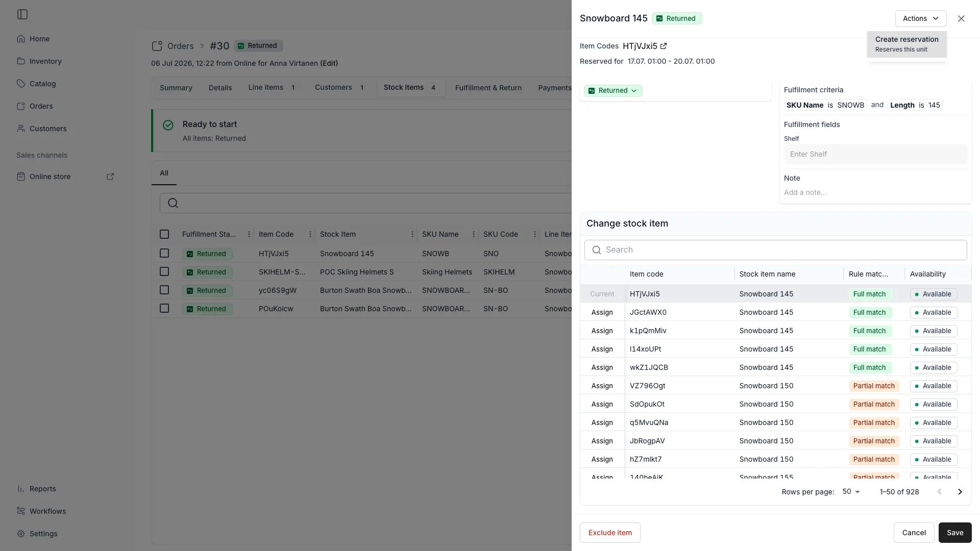Screen dimensions: 980x551
Task: Open Inventory folder icon in sidebar
Action: [x=21, y=61]
